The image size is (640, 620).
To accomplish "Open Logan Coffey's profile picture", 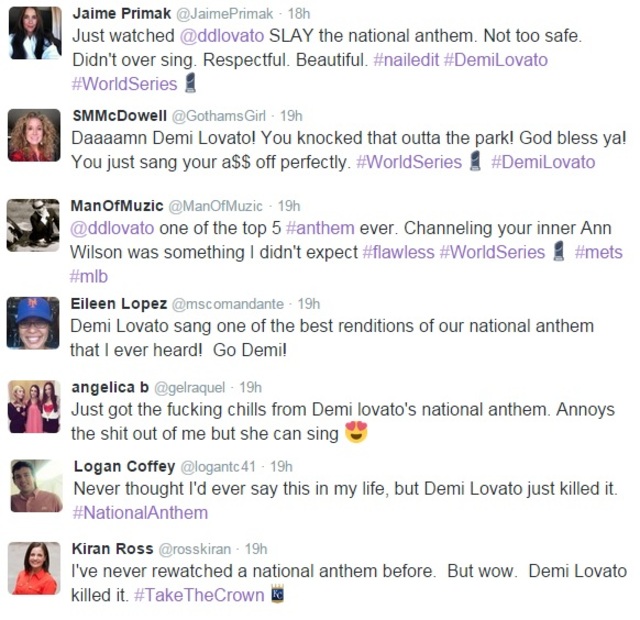I will [36, 486].
